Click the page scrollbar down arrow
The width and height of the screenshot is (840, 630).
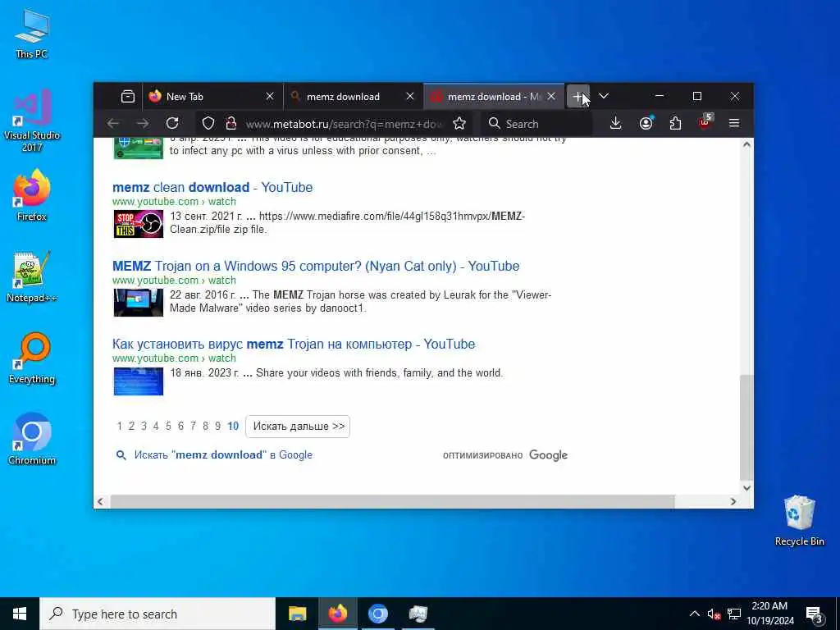tap(746, 488)
